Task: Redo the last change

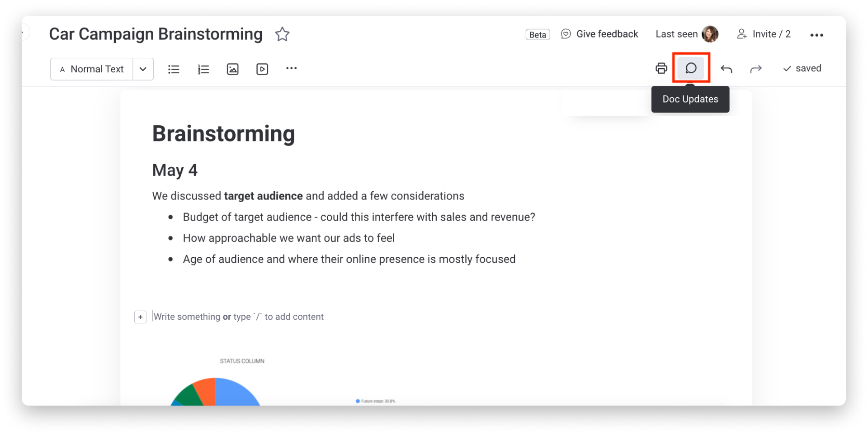Action: [x=756, y=69]
